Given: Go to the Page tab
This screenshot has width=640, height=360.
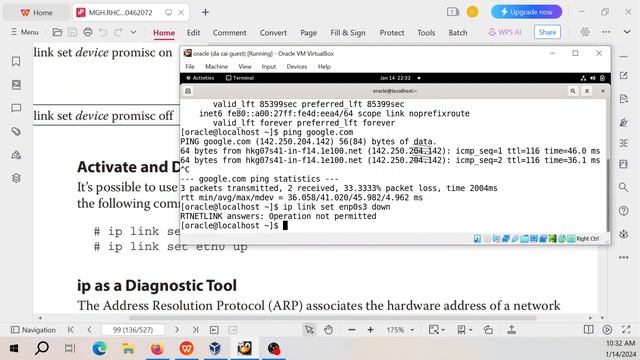Looking at the screenshot, I should click(x=309, y=33).
